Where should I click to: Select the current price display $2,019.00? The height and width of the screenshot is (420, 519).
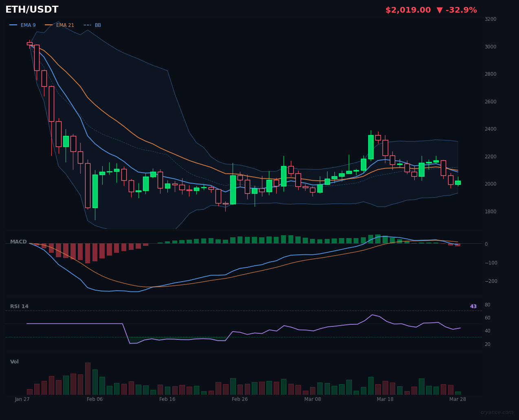pos(408,10)
